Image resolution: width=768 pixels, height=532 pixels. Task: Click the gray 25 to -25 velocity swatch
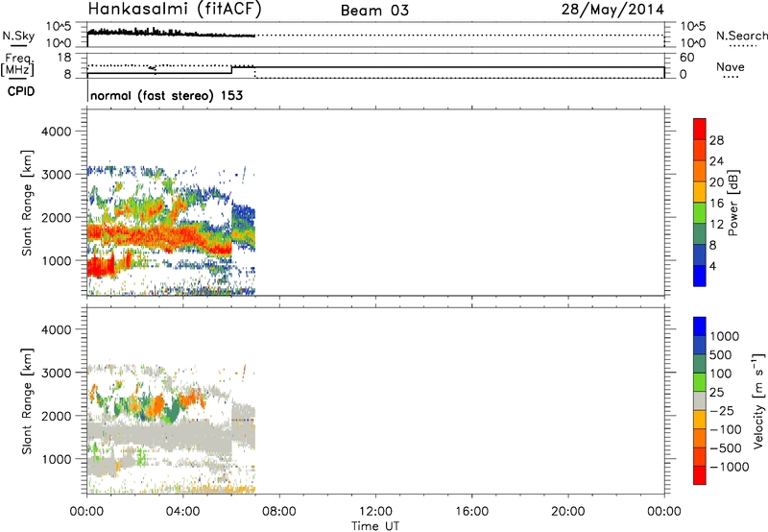pos(700,400)
